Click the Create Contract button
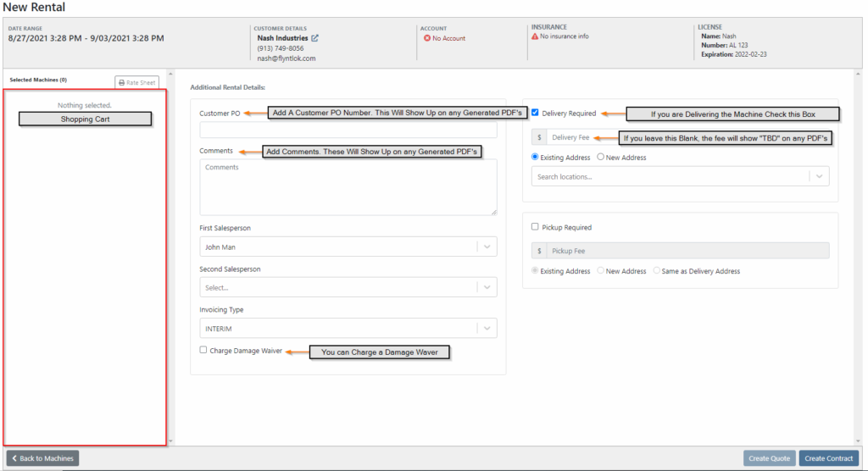 tap(829, 458)
